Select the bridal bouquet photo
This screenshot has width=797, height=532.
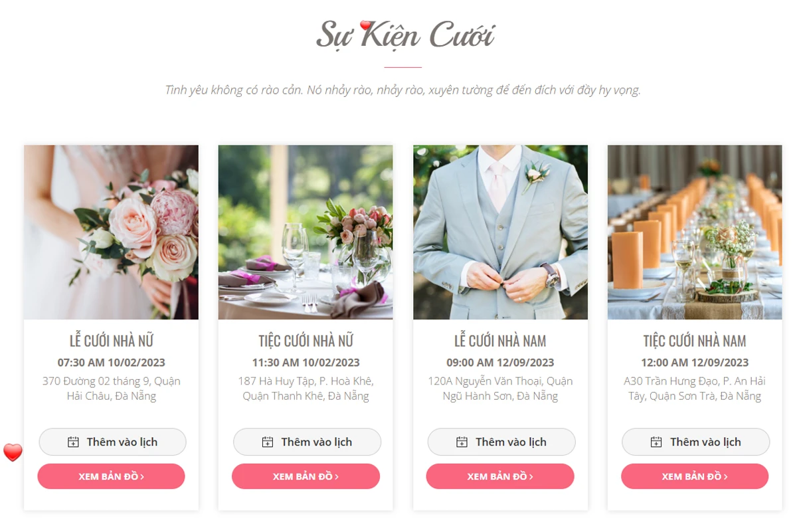pyautogui.click(x=111, y=232)
